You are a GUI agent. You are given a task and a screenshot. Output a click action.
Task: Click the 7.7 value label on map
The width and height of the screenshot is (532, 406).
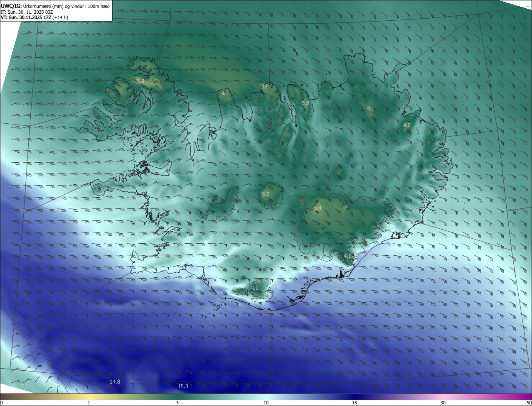click(25, 386)
